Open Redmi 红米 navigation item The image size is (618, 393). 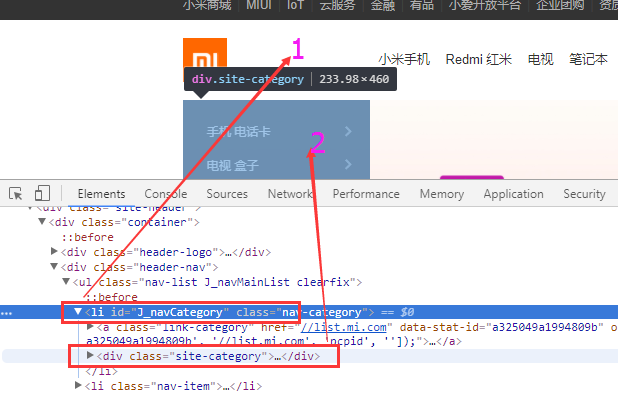click(478, 59)
